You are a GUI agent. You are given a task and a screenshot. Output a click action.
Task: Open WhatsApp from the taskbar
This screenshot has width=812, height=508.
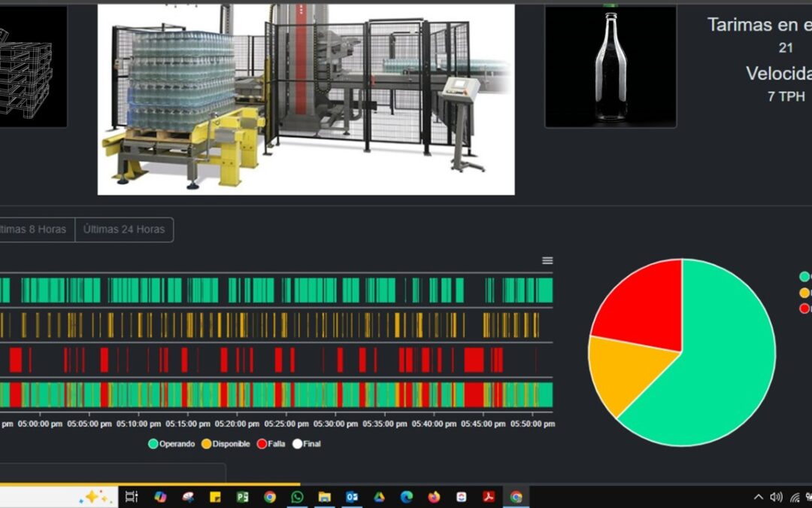297,497
